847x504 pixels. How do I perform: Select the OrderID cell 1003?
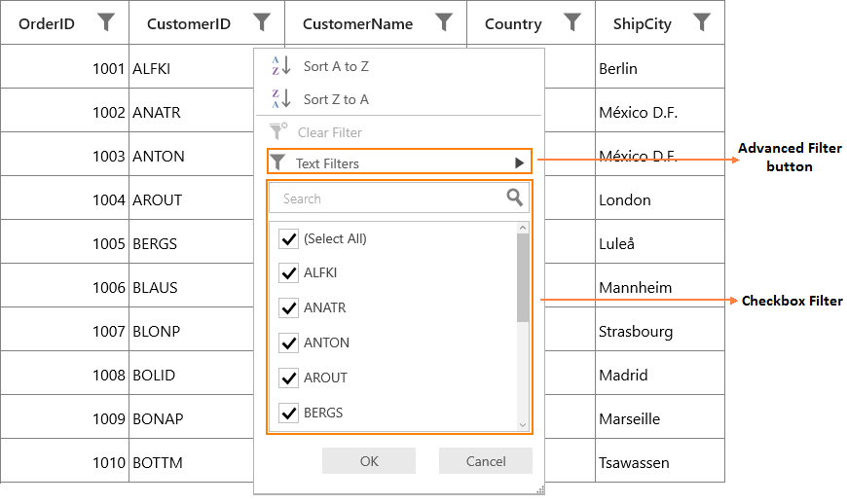pos(65,154)
